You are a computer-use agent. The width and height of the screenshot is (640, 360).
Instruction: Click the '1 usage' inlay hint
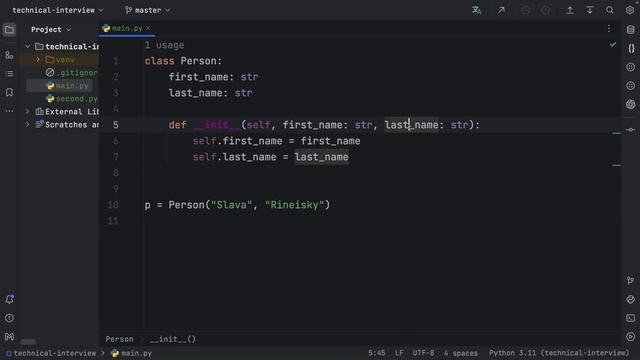pos(164,45)
